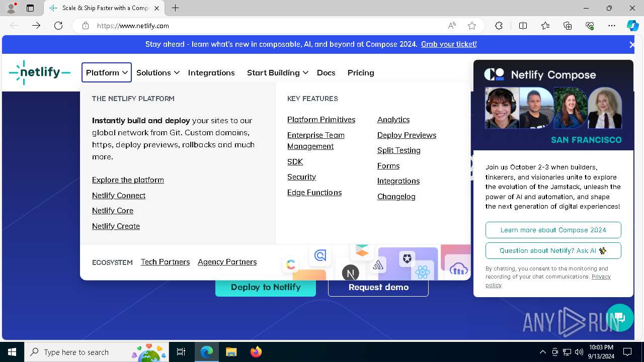This screenshot has height=362, width=644.
Task: Click the Request demo button
Action: [378, 287]
